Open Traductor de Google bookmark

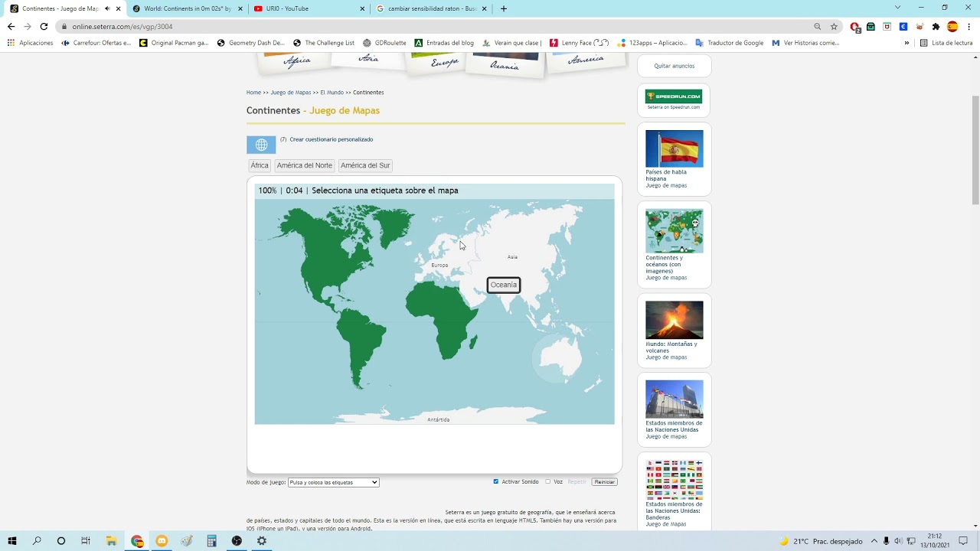pyautogui.click(x=729, y=43)
